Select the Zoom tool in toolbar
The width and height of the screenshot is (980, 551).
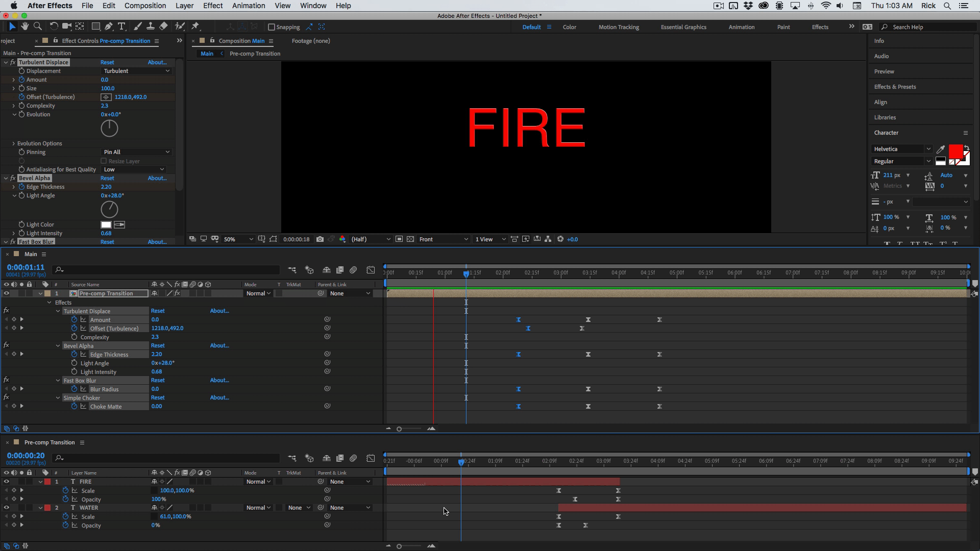point(37,27)
